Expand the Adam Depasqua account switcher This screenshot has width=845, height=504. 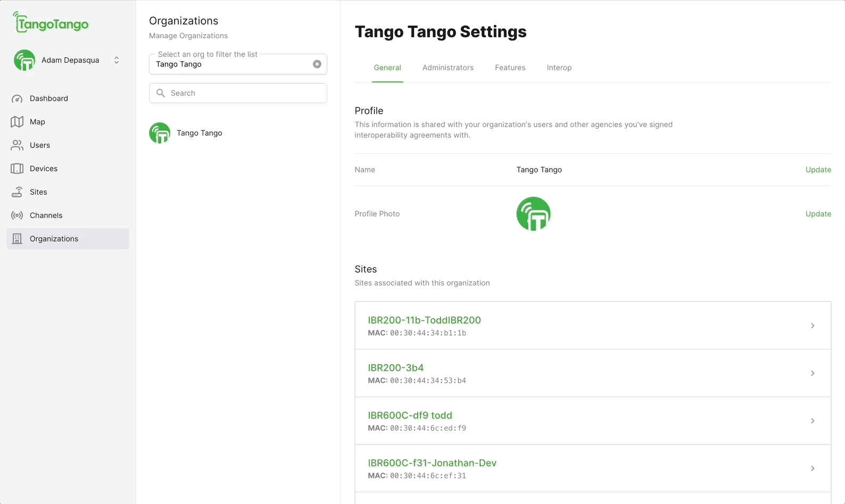click(x=117, y=60)
